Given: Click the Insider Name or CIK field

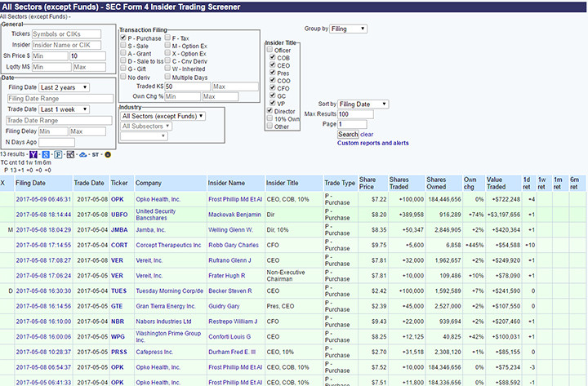Looking at the screenshot, I should click(x=66, y=45).
